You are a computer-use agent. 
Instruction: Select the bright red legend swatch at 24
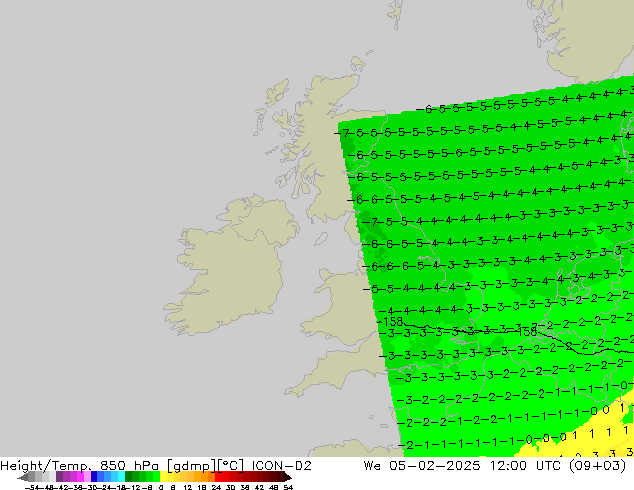[x=218, y=476]
